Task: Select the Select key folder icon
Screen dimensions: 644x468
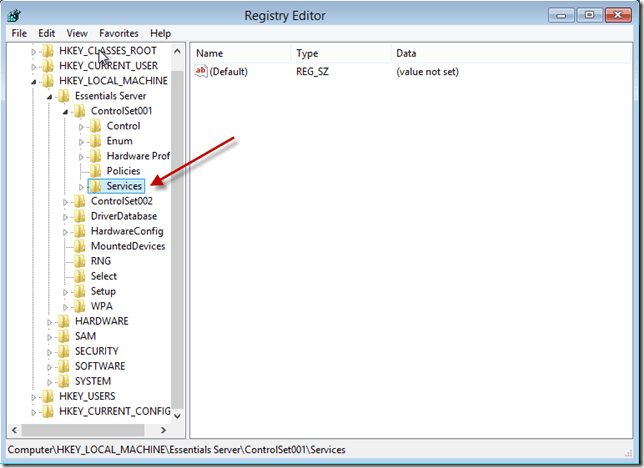Action: 80,276
